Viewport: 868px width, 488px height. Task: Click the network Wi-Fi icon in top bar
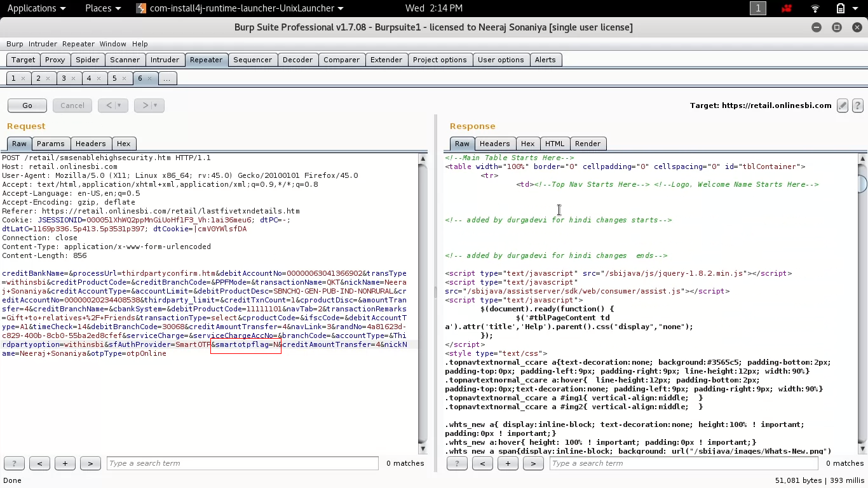click(815, 8)
